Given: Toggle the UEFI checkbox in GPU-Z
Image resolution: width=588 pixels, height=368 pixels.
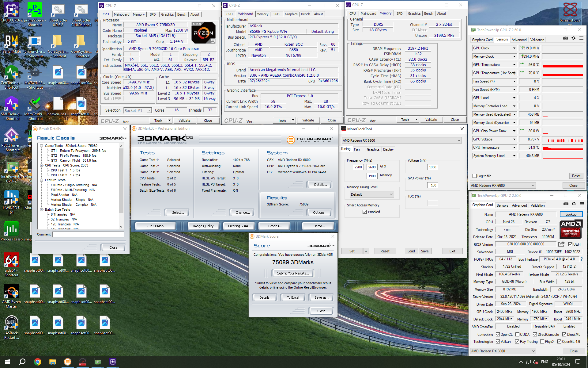Looking at the screenshot, I should coord(570,244).
